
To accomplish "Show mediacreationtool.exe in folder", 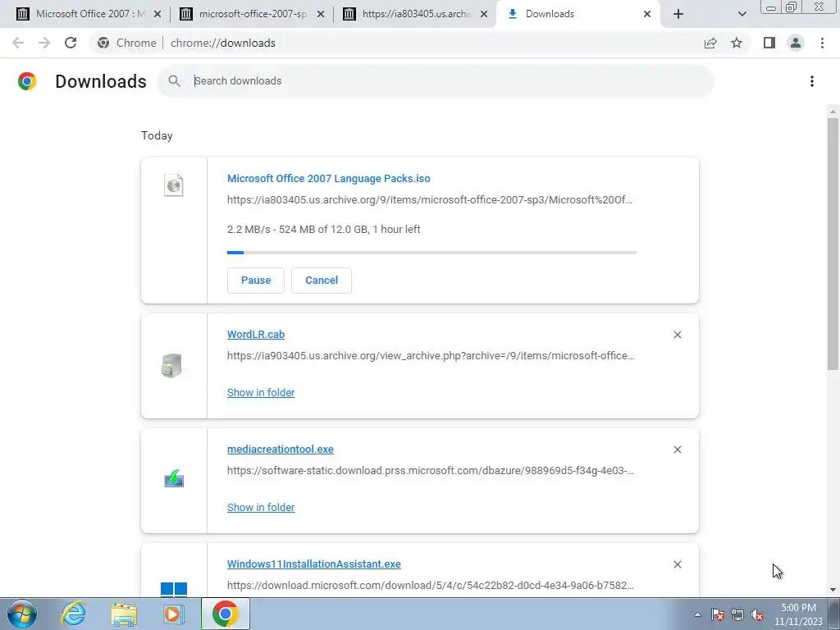I will (261, 507).
